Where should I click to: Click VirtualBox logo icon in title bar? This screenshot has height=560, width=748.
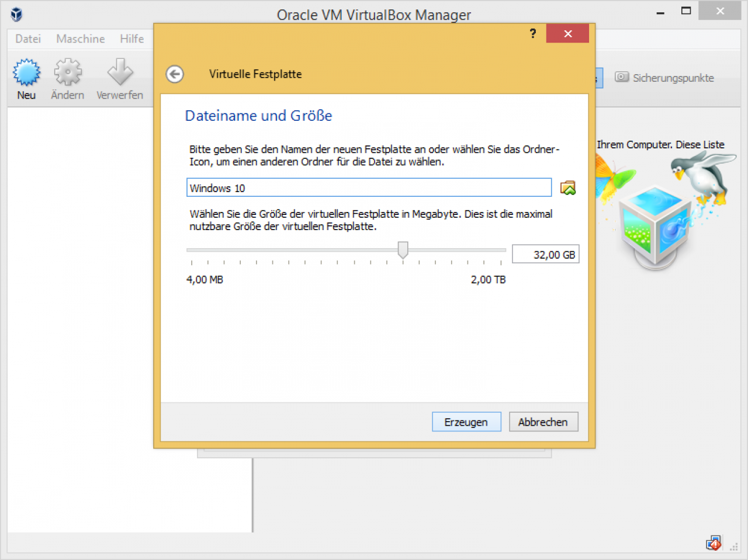coord(16,14)
